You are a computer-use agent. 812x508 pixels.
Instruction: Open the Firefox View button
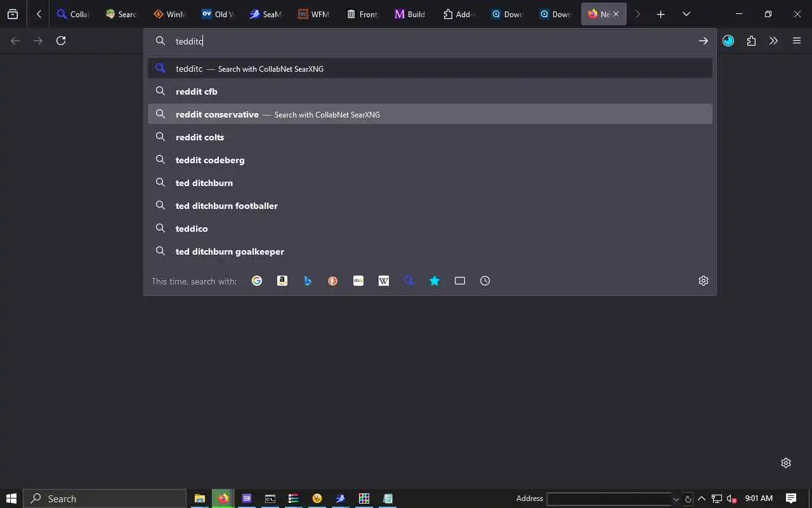pos(13,14)
